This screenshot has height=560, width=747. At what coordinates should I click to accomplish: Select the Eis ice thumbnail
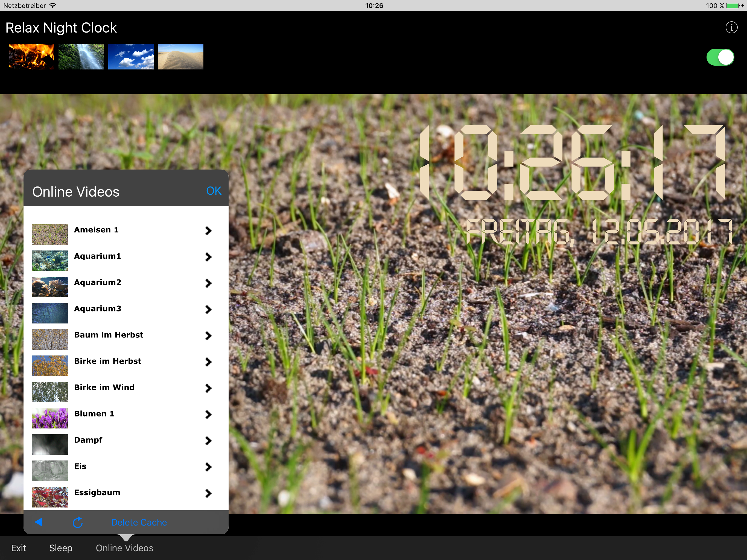(50, 471)
